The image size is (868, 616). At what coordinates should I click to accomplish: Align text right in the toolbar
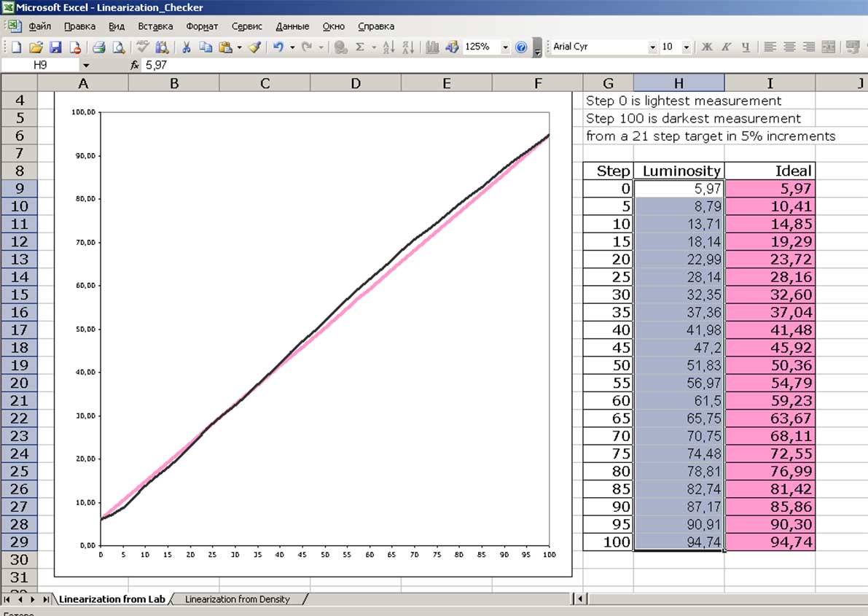click(809, 47)
